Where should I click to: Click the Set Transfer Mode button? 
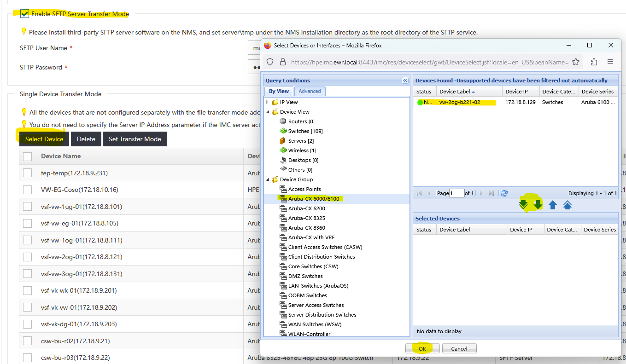135,139
